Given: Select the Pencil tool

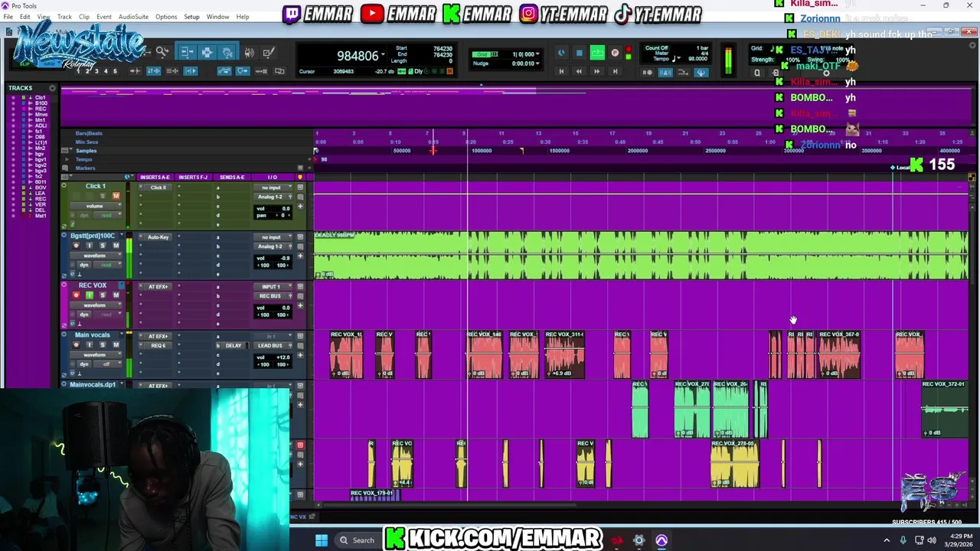Looking at the screenshot, I should tap(269, 52).
